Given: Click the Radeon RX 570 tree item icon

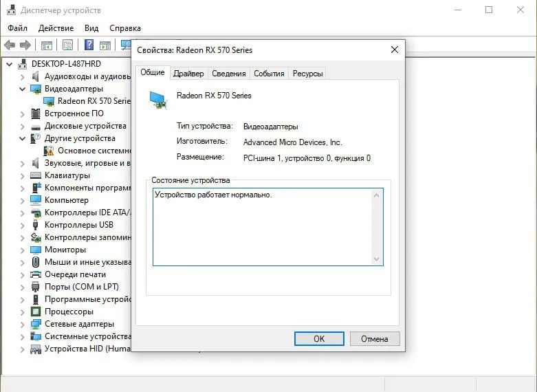Looking at the screenshot, I should [x=49, y=101].
